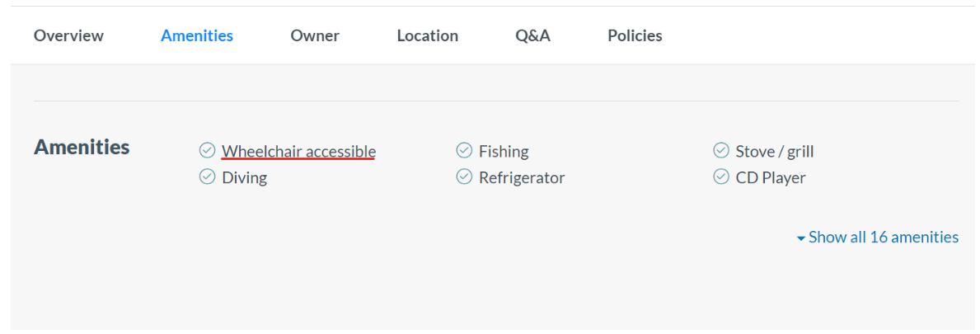
Task: Click the checkmark icon next to Diving
Action: (208, 176)
